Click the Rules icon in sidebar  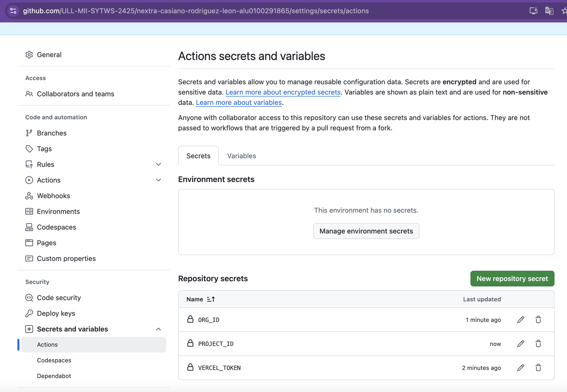29,164
